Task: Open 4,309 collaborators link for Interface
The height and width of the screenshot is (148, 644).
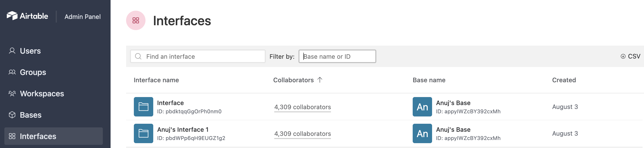Action: tap(303, 107)
